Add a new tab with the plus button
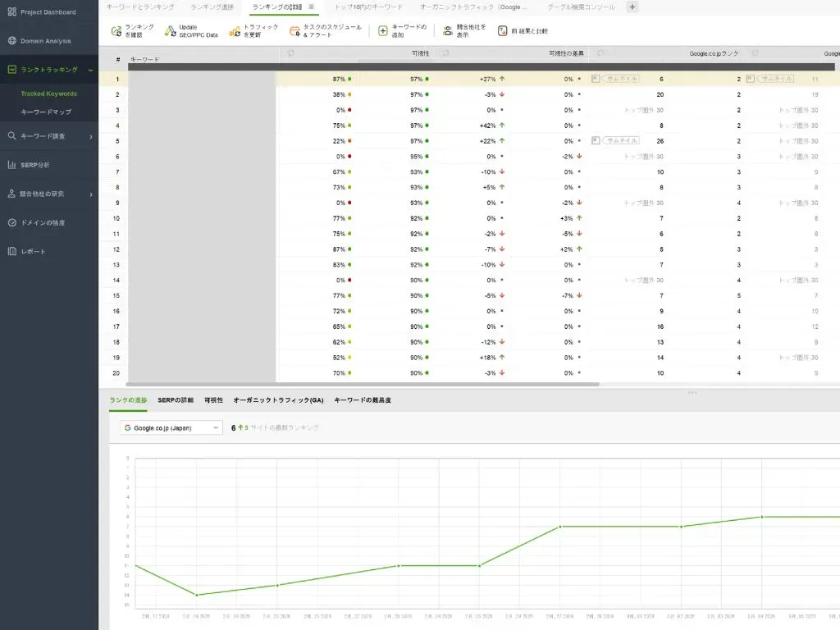The image size is (840, 630). pos(632,7)
